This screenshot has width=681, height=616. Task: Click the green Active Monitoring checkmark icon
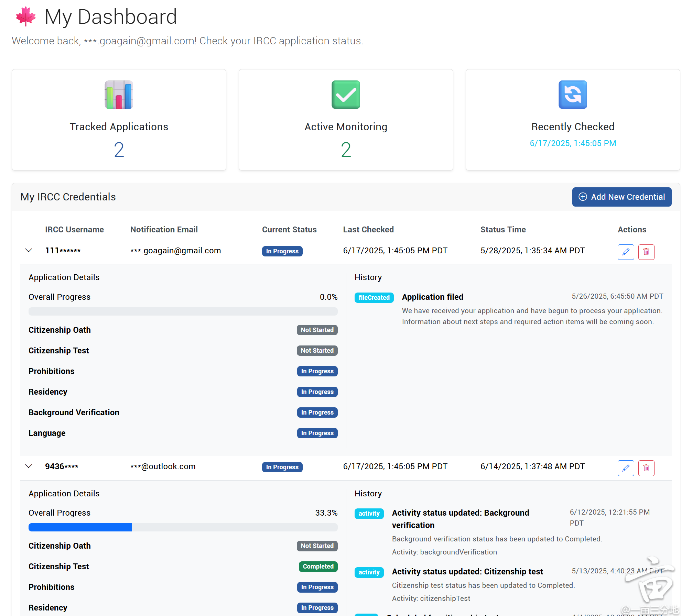coord(346,95)
